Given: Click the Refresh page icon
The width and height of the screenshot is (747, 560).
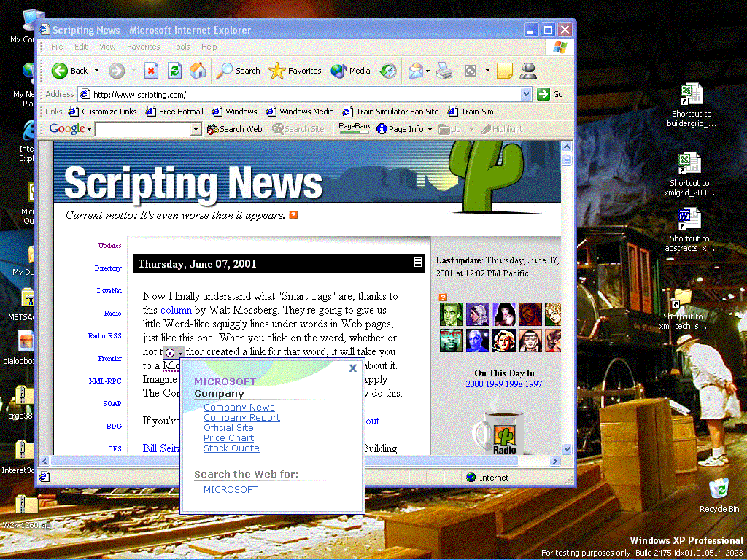Looking at the screenshot, I should click(x=174, y=71).
